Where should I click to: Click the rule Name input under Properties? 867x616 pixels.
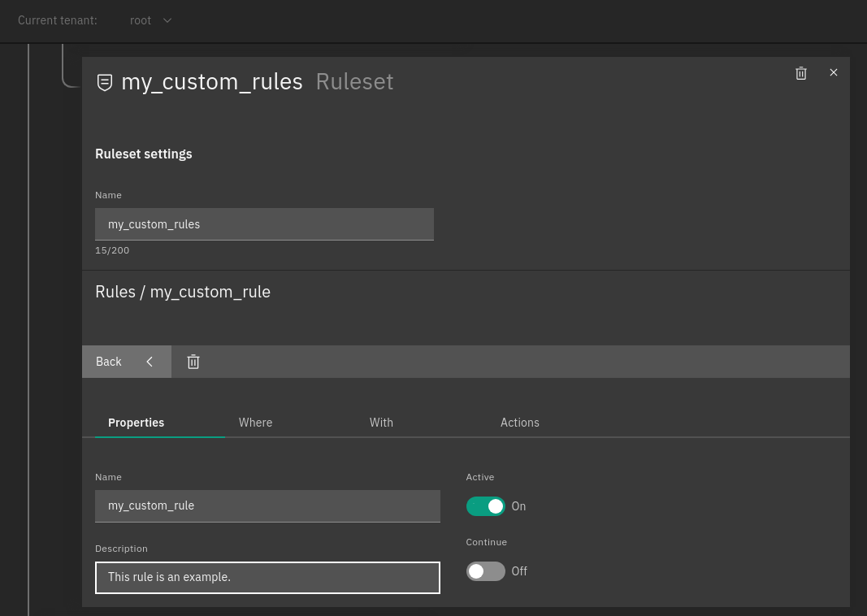pyautogui.click(x=267, y=505)
